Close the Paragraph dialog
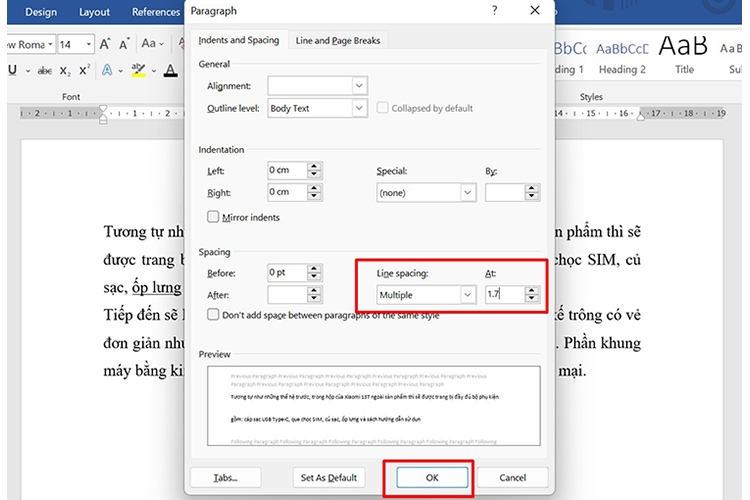The image size is (750, 500). 535,10
